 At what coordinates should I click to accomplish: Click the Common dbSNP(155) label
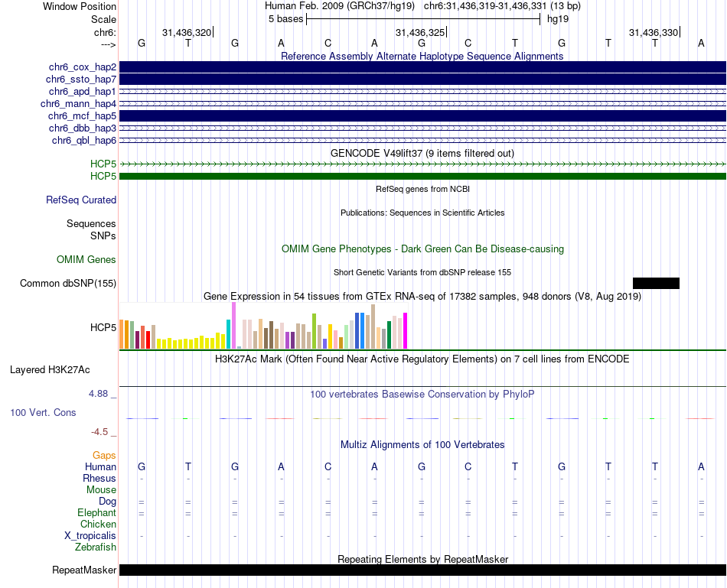68,283
